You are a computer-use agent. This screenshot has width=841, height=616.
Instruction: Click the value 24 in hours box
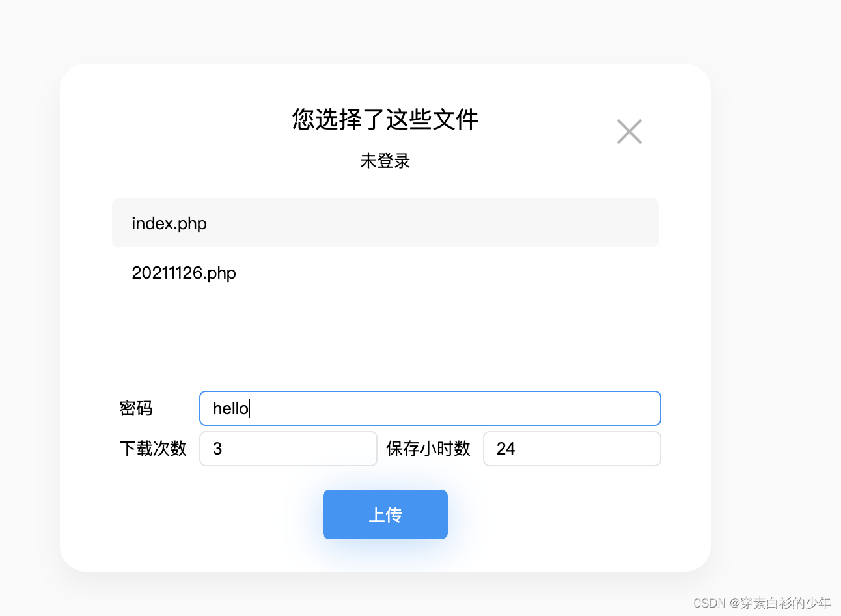pos(506,449)
